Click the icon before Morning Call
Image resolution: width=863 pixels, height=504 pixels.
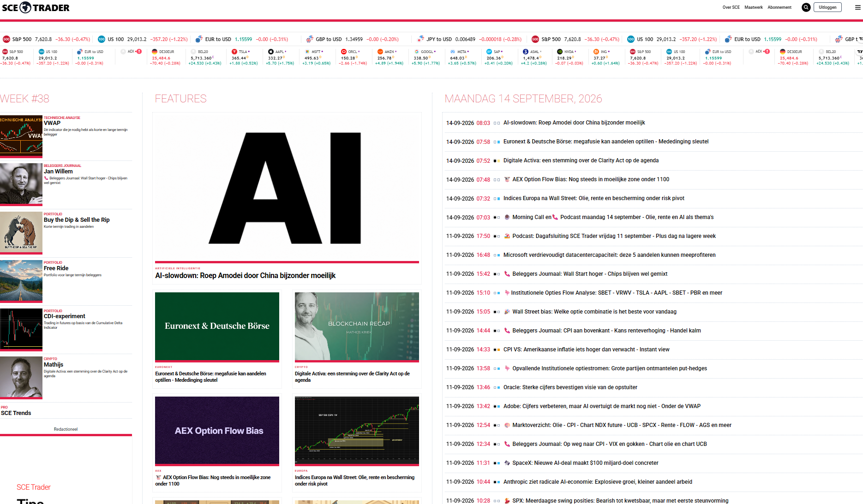(x=507, y=217)
